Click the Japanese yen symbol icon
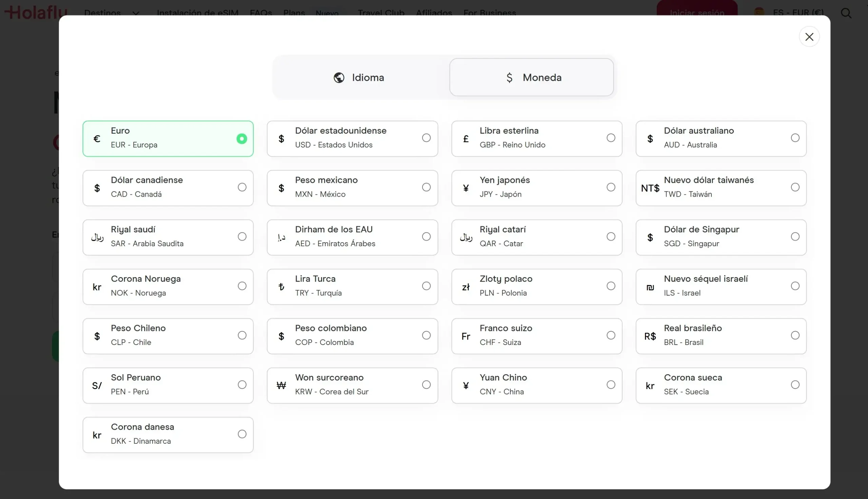The image size is (868, 499). (x=466, y=188)
